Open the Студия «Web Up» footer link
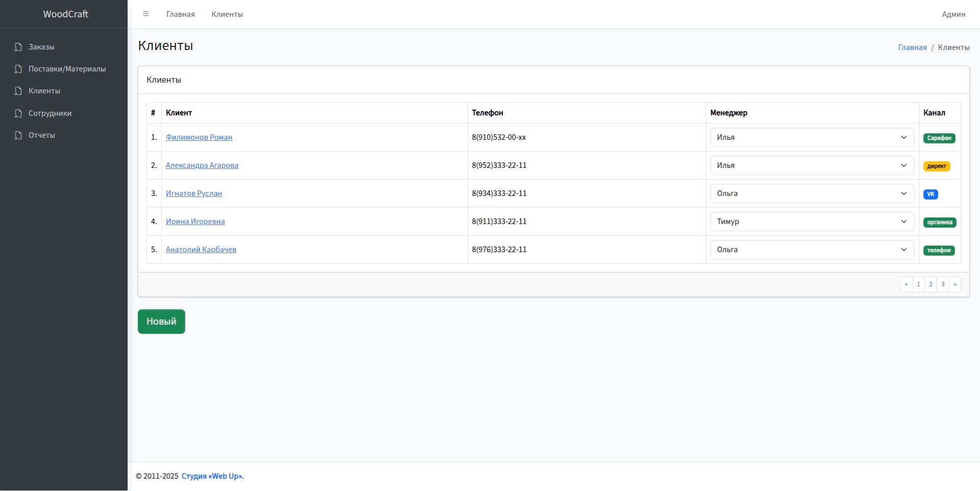Screen dimensions: 980x491 click(x=212, y=476)
